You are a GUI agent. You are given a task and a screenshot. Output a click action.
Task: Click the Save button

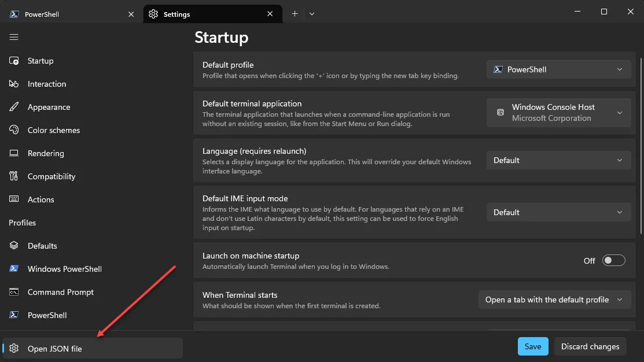(532, 346)
